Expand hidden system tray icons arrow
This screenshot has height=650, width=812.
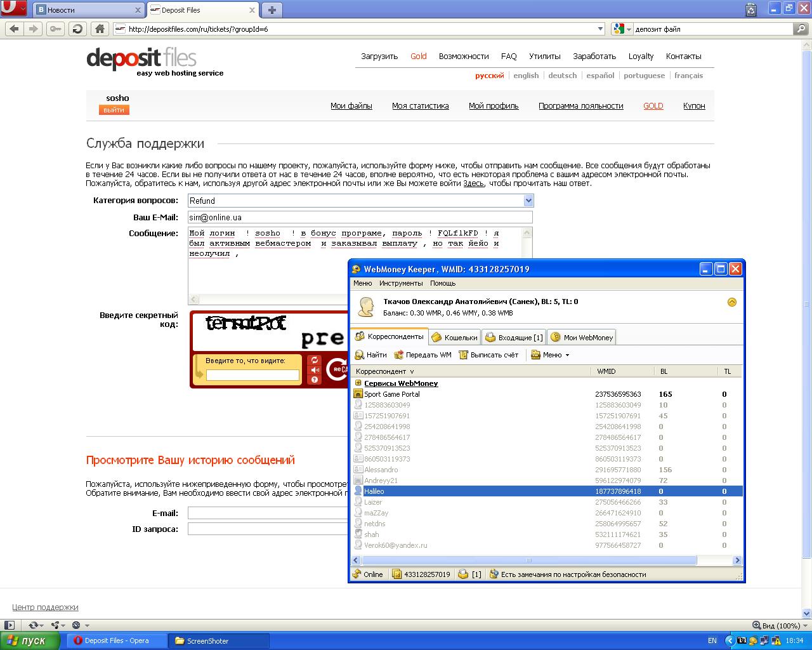[730, 640]
